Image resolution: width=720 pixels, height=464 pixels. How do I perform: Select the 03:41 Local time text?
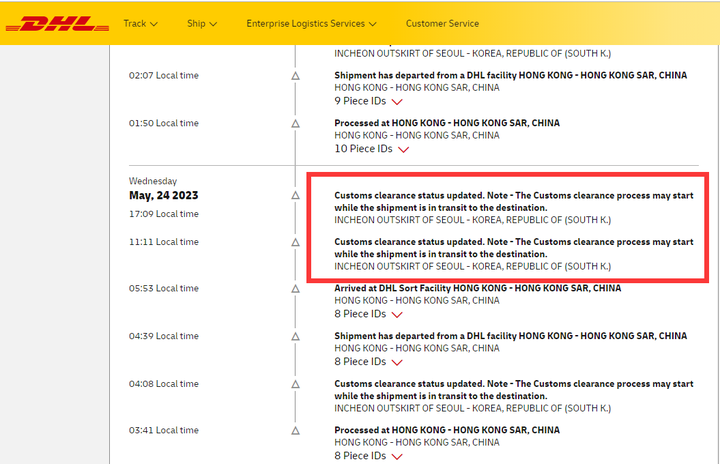[163, 430]
